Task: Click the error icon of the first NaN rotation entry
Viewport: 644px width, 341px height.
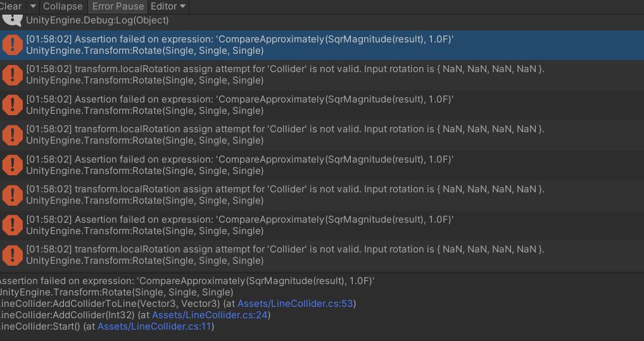Action: click(x=12, y=75)
